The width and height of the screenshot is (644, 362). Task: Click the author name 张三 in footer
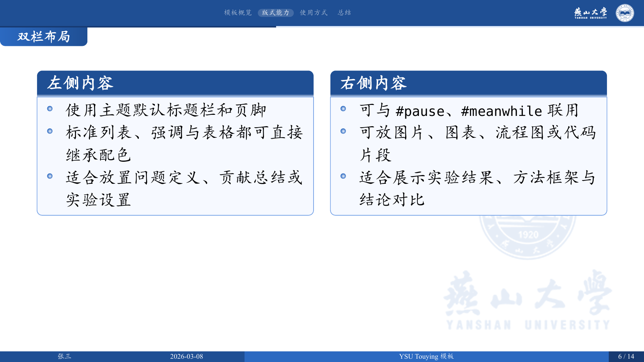[64, 356]
